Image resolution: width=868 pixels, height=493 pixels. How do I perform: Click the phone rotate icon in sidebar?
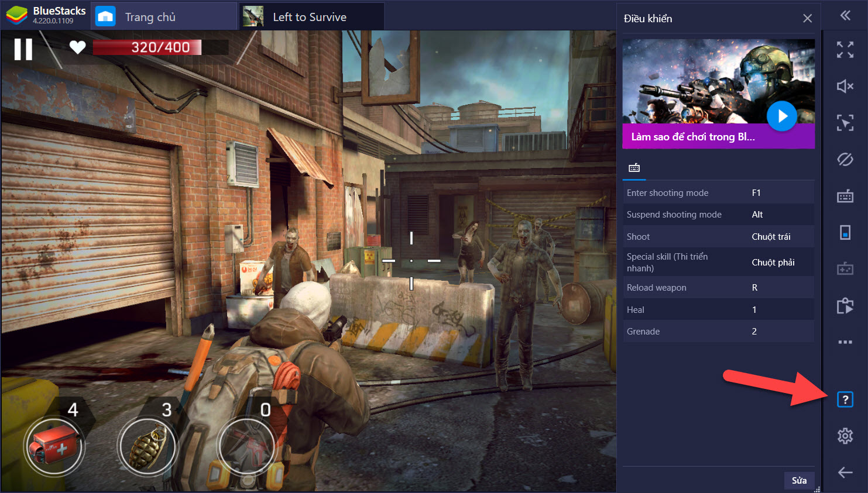[845, 232]
